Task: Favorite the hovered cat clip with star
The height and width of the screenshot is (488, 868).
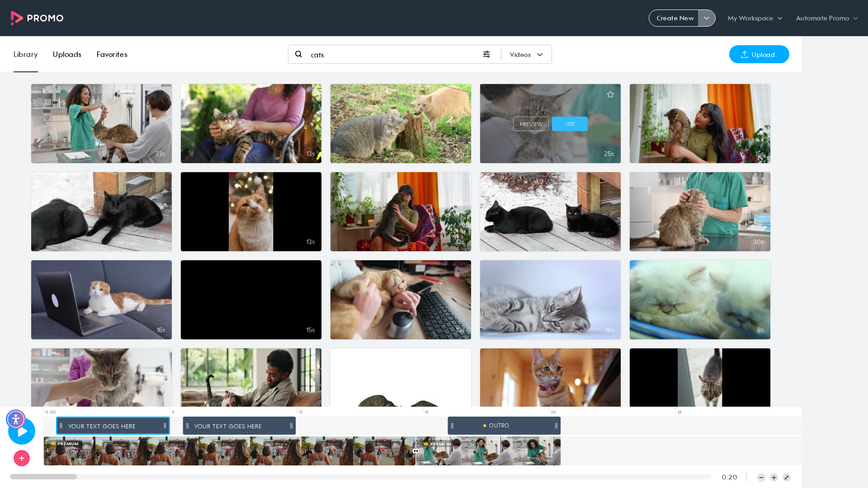Action: (x=610, y=94)
